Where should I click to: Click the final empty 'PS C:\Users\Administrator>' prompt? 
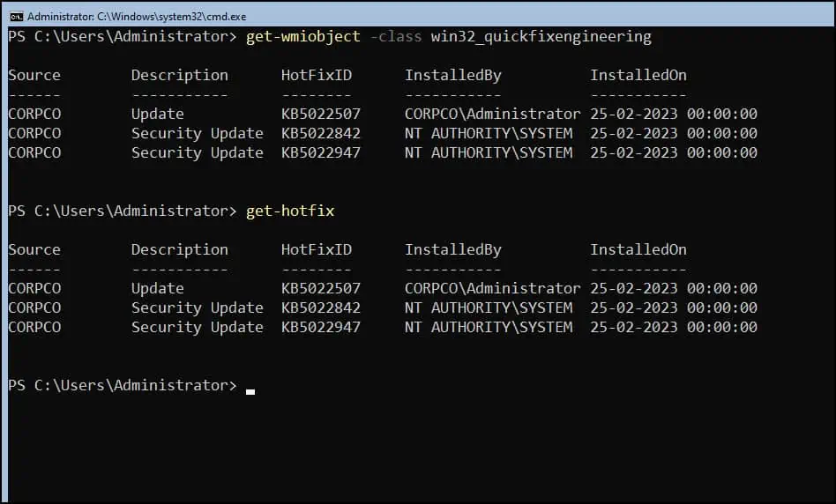123,386
